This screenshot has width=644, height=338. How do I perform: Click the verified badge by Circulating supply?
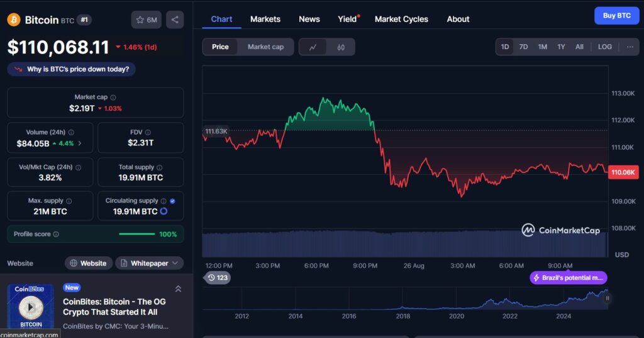click(x=172, y=201)
